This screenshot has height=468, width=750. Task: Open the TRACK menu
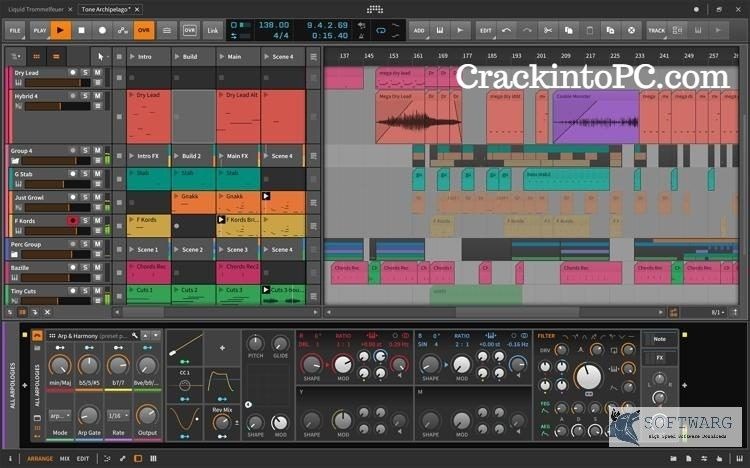[x=656, y=30]
